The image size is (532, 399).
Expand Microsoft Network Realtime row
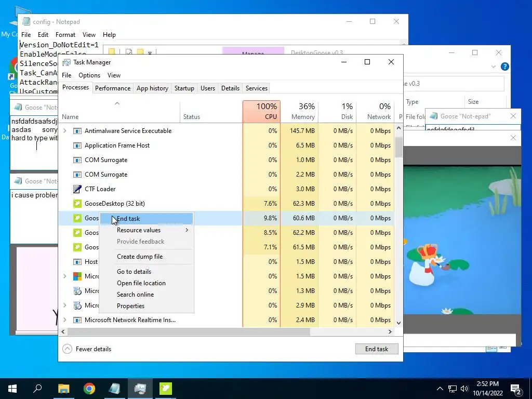coord(65,320)
